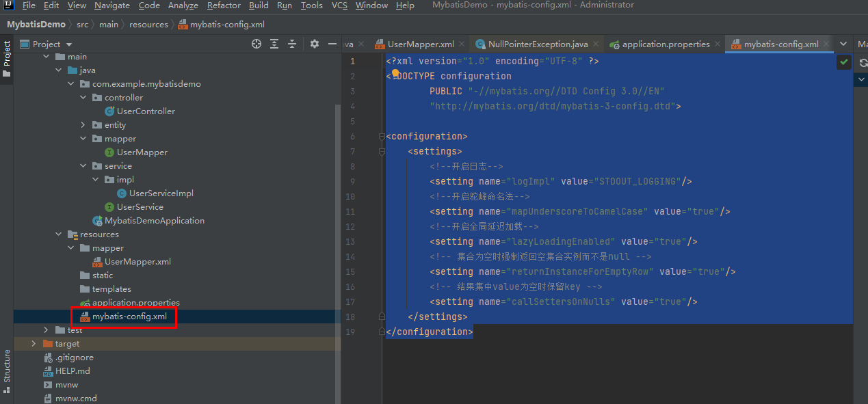Click the Expand All icon in Project panel
868x404 pixels.
274,44
